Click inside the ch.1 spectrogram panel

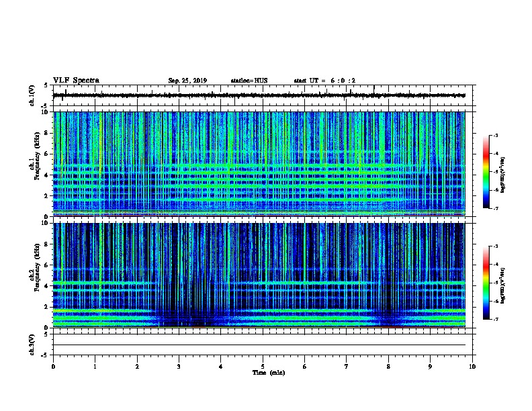[x=259, y=164]
